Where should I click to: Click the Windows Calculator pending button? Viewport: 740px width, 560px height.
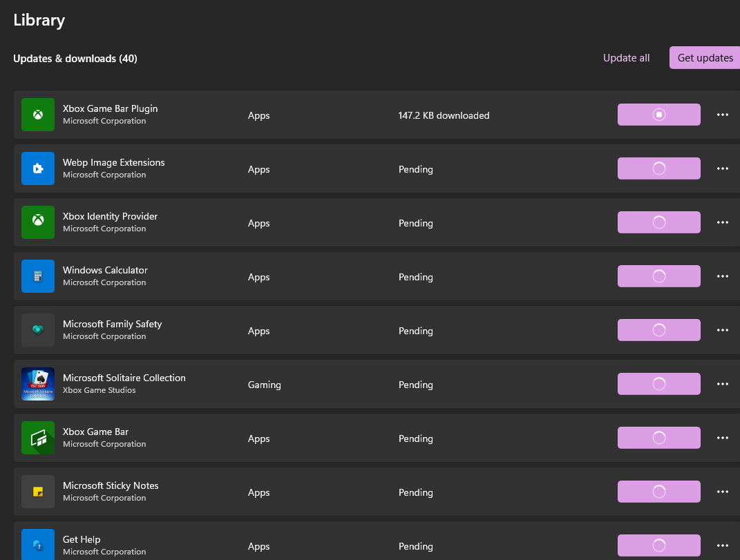coord(659,276)
